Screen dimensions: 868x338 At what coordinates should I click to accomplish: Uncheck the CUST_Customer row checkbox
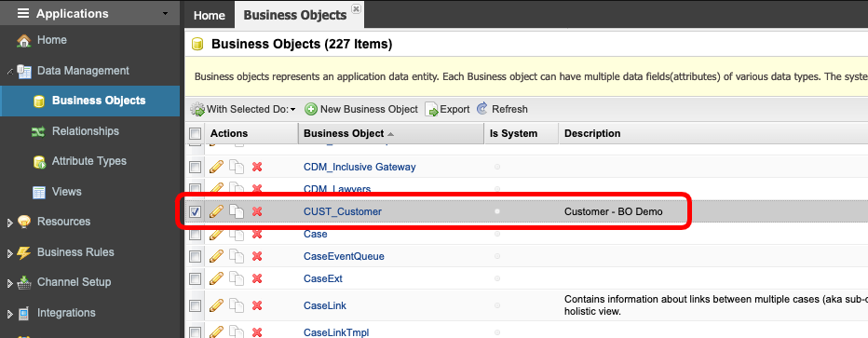point(195,211)
